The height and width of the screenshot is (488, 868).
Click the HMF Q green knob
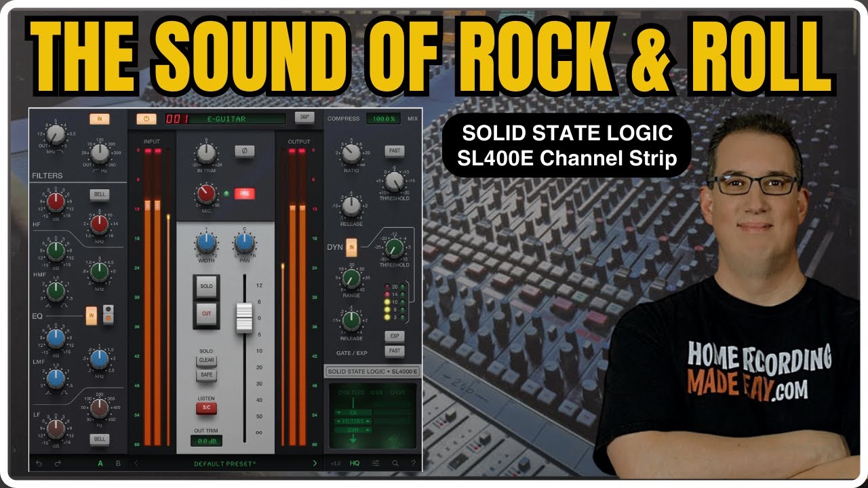[56, 291]
